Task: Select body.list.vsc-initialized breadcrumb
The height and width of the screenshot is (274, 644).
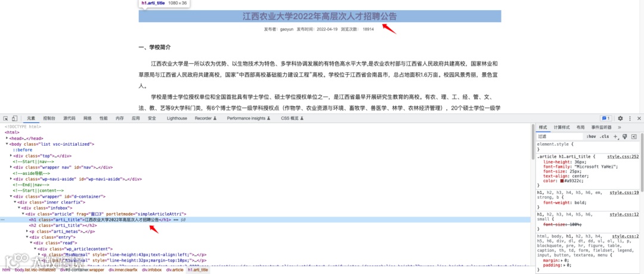Action: point(35,270)
